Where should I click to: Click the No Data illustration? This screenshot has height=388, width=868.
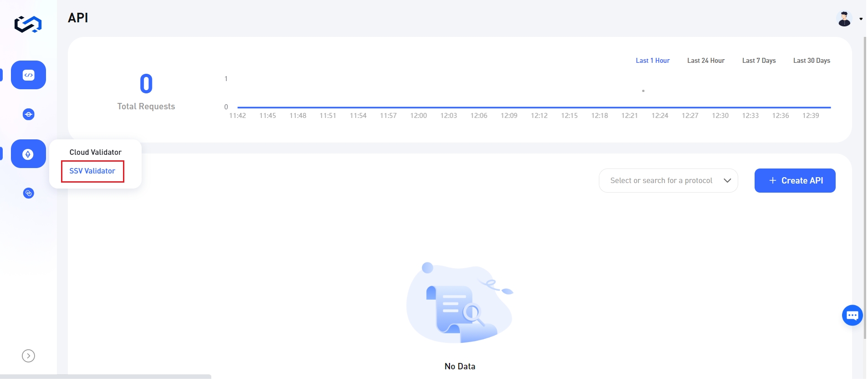pyautogui.click(x=460, y=303)
